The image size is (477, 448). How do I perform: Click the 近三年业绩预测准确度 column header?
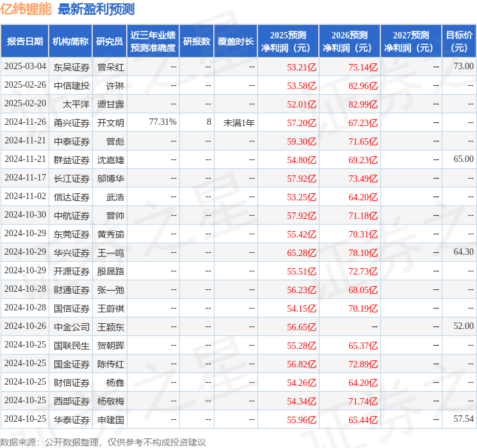point(153,42)
